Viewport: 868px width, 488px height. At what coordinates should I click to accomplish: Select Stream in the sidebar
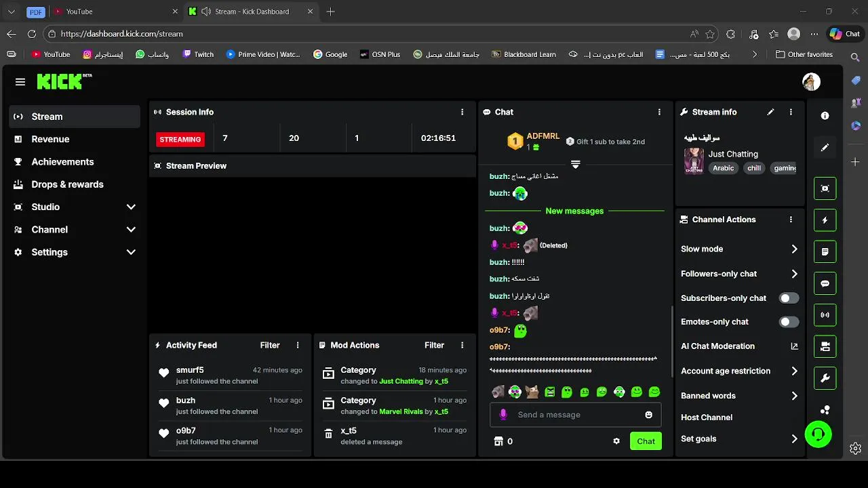click(75, 117)
